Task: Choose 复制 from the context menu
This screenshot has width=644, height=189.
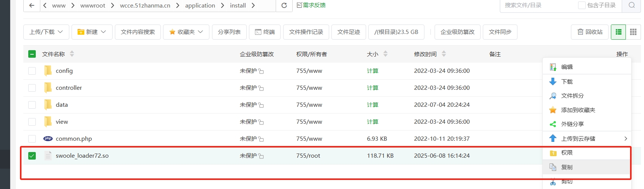Action: pos(567,167)
